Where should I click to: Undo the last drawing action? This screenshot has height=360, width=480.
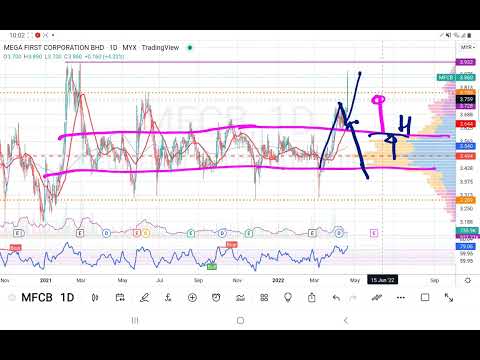(x=336, y=298)
